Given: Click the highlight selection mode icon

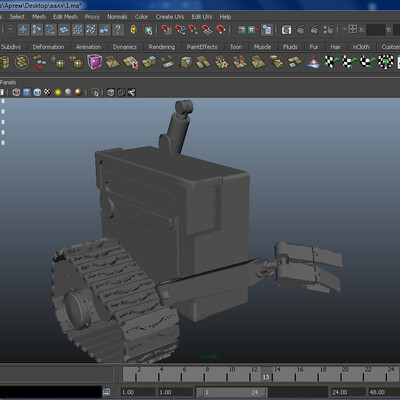Looking at the screenshot, I should 148,30.
